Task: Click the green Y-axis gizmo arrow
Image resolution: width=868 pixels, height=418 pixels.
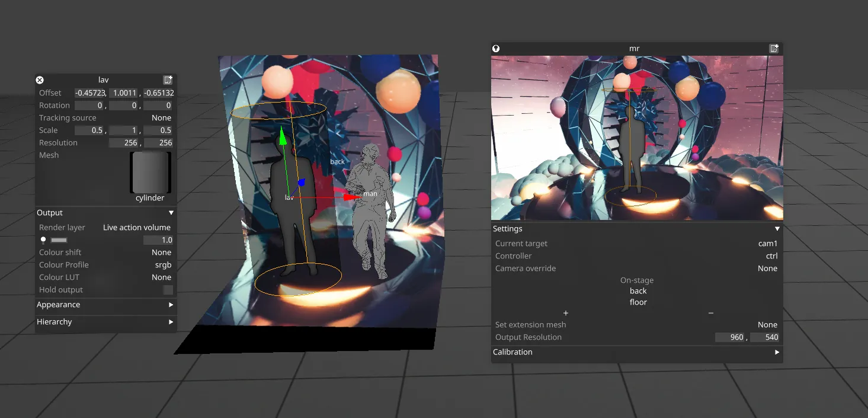Action: pos(283,136)
